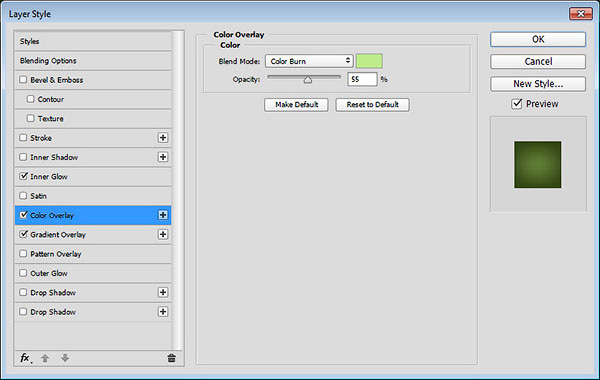Image resolution: width=600 pixels, height=380 pixels.
Task: Move effect up with up arrow icon
Action: (45, 358)
